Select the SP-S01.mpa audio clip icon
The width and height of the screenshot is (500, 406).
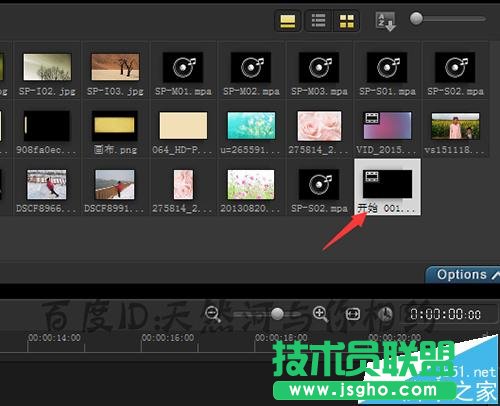387,67
